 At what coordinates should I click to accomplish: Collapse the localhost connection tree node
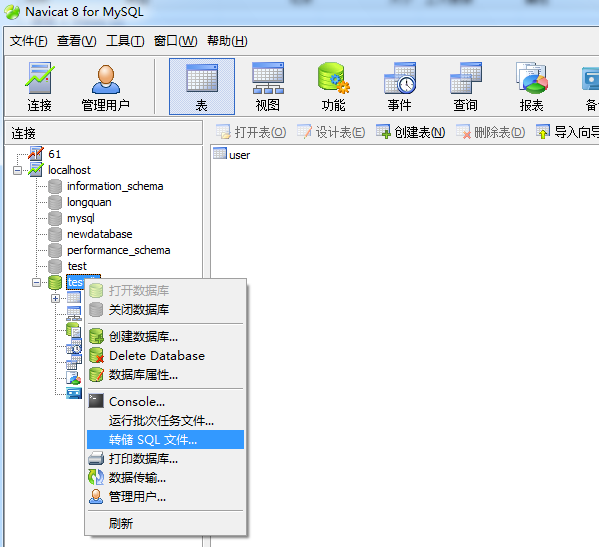point(17,170)
